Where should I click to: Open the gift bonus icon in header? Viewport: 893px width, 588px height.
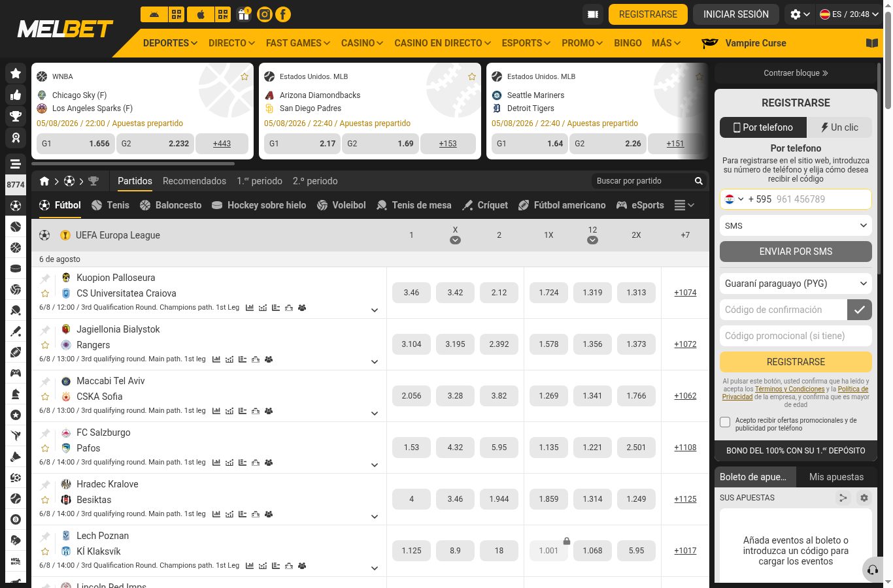(x=244, y=14)
